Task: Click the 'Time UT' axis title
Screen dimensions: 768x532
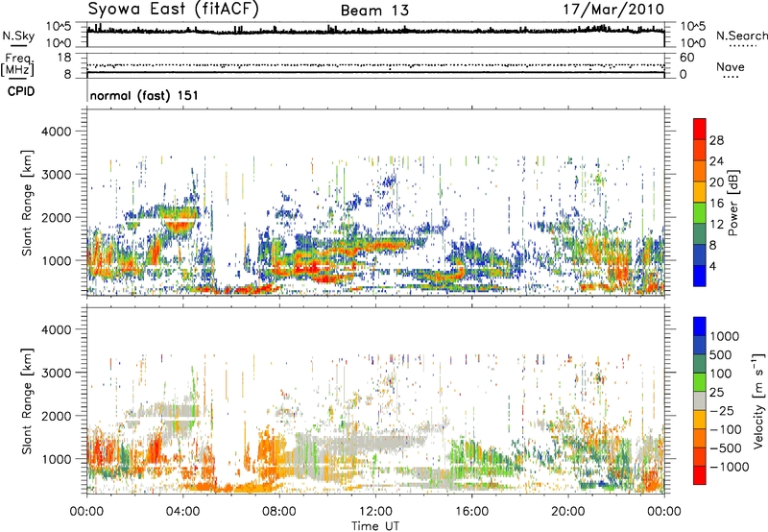Action: click(375, 526)
